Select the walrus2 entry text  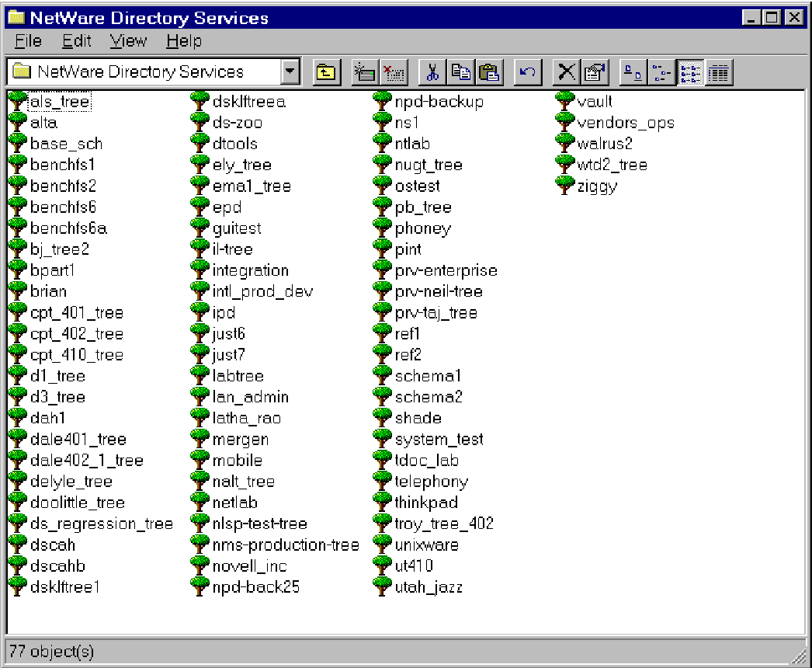pos(604,144)
